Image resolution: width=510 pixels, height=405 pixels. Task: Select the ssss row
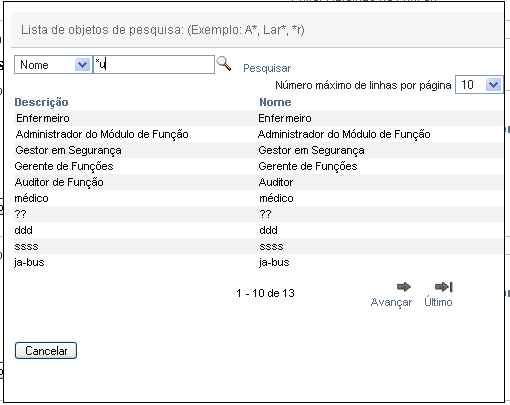[x=258, y=246]
